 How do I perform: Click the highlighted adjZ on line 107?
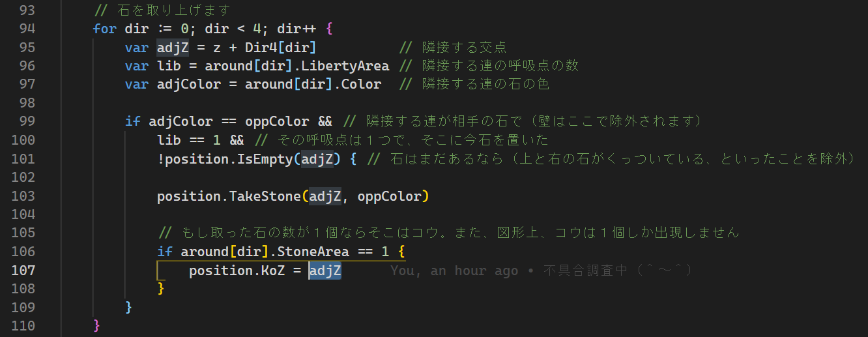tap(325, 271)
